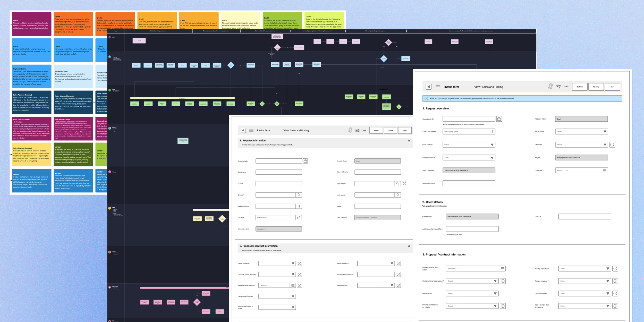Collapse the 2. Proposal / contract information section
The height and width of the screenshot is (322, 644).
(409, 246)
